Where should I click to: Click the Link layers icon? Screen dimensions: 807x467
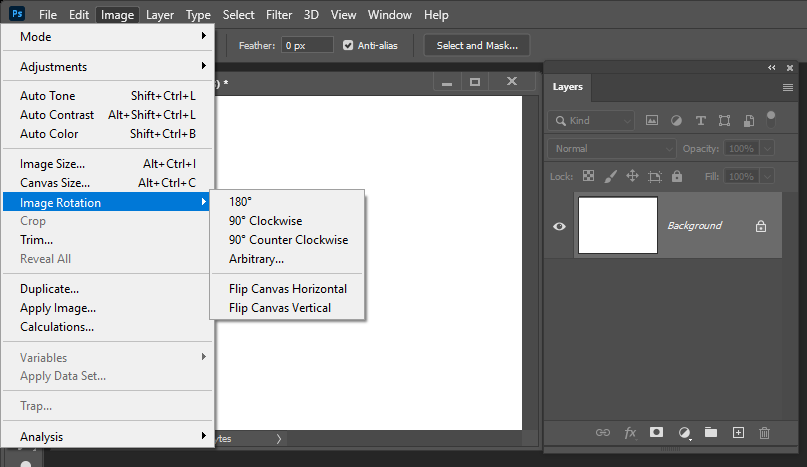point(603,433)
